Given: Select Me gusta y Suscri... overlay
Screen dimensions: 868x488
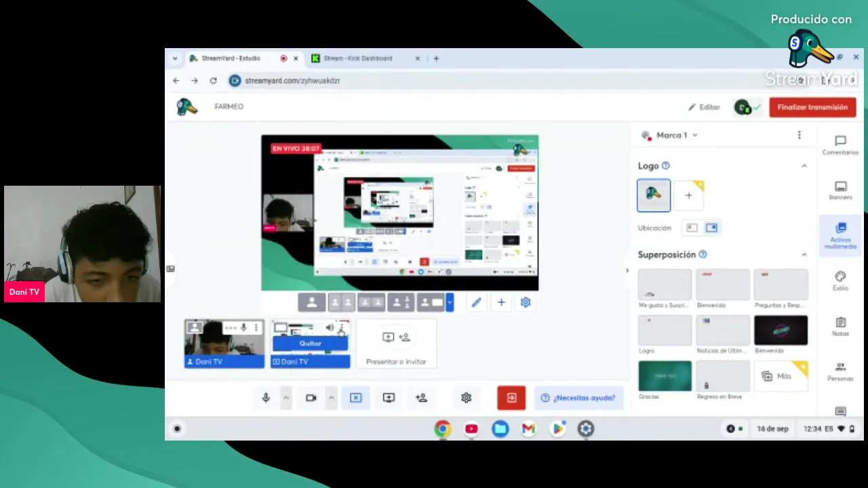Looking at the screenshot, I should pos(665,285).
